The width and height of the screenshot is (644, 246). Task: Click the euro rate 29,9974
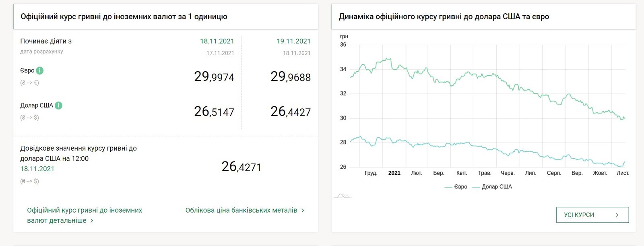tap(214, 76)
